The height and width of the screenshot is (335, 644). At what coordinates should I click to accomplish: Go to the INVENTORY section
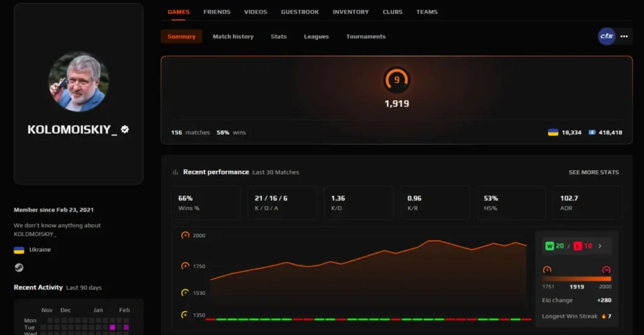click(350, 12)
